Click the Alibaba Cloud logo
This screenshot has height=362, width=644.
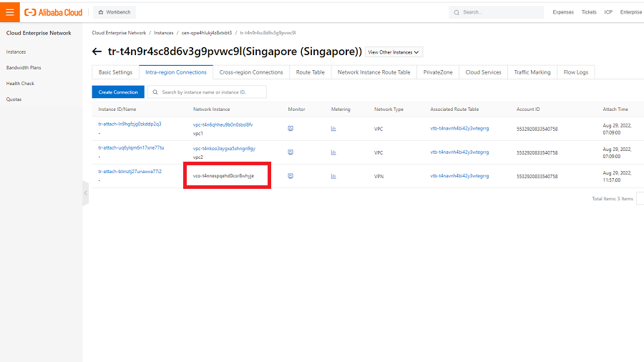(54, 12)
